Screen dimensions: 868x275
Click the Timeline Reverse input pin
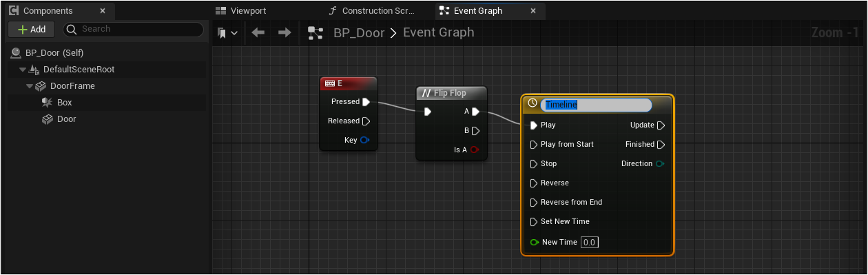[x=534, y=183]
